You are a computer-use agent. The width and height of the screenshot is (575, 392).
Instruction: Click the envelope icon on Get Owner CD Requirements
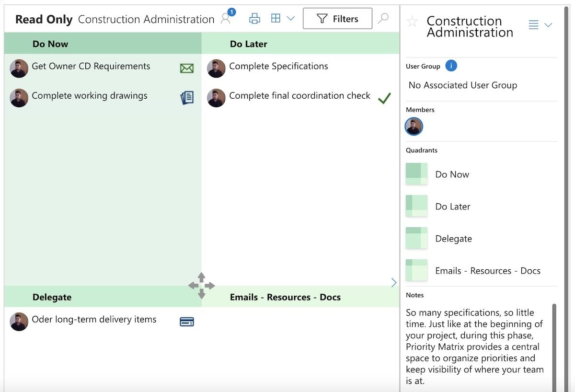coord(187,69)
